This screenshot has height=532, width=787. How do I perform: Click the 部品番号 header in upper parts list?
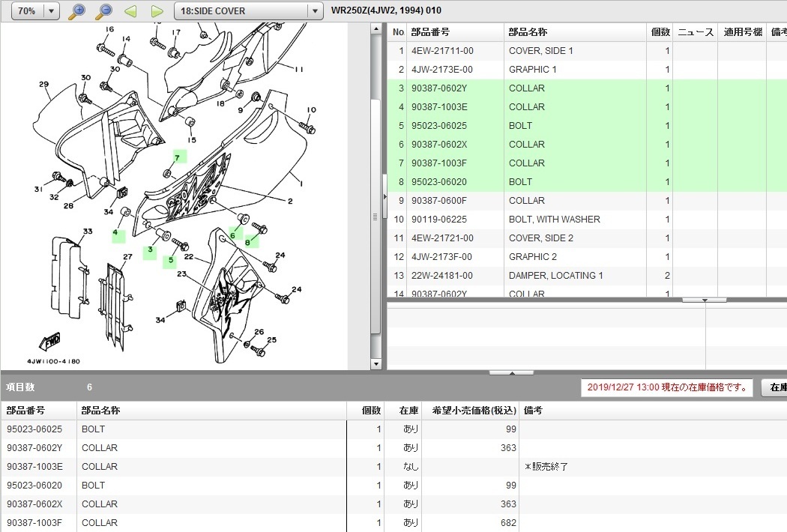431,32
